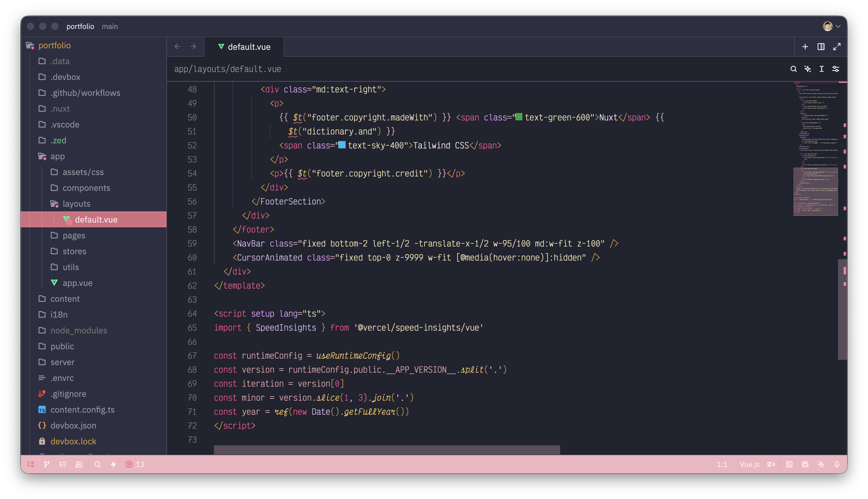The height and width of the screenshot is (499, 868).
Task: Click the main branch name in title bar
Action: [110, 27]
